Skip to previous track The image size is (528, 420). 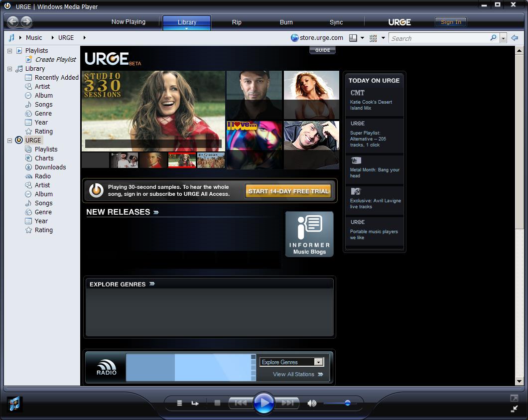pyautogui.click(x=241, y=403)
